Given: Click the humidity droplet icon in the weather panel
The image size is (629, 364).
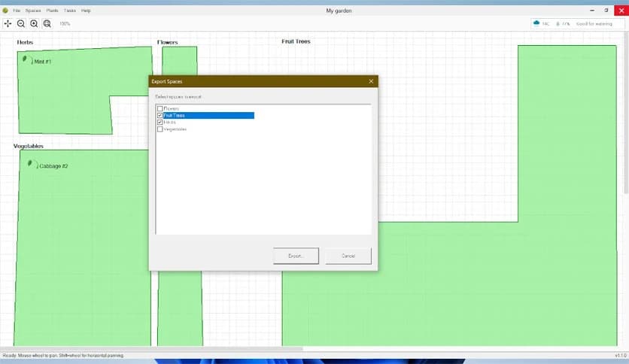Looking at the screenshot, I should pos(558,23).
